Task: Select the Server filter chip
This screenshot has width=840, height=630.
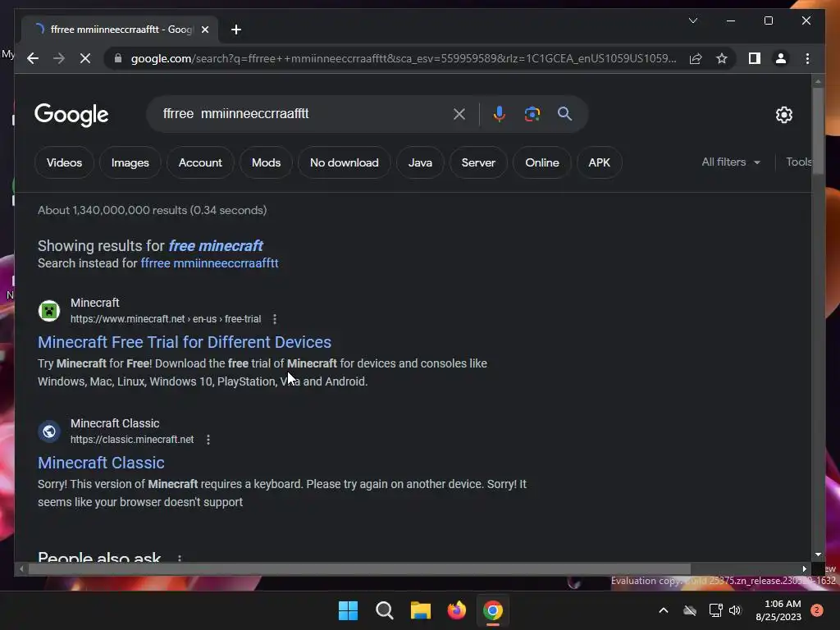Action: 478,162
